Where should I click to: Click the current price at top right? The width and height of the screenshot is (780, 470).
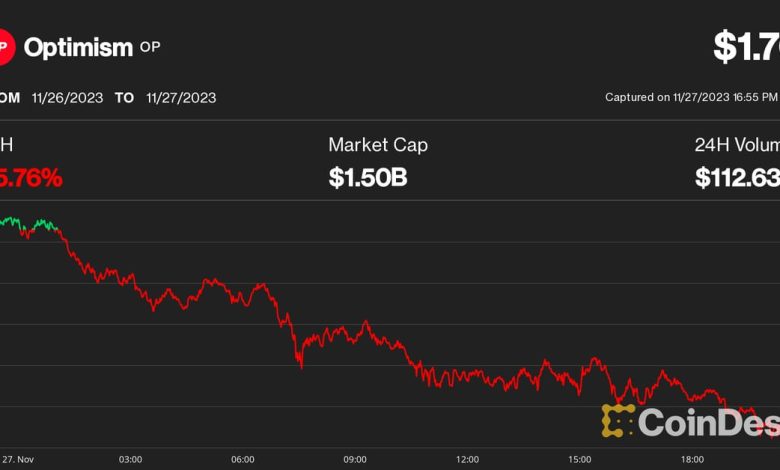746,46
